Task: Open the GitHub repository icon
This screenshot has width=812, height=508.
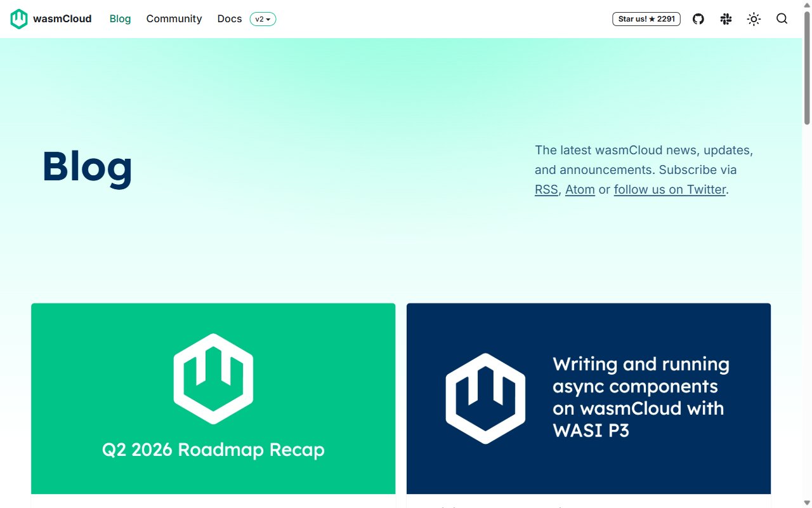Action: [698, 19]
